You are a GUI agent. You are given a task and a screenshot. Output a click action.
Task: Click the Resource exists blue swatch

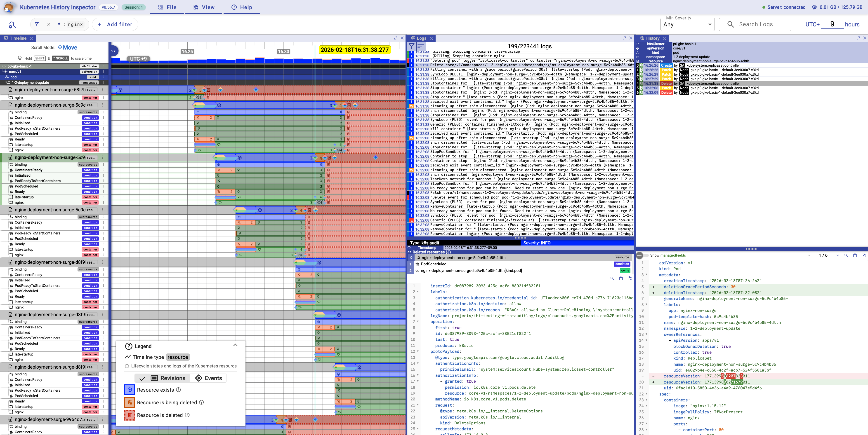[x=130, y=390]
